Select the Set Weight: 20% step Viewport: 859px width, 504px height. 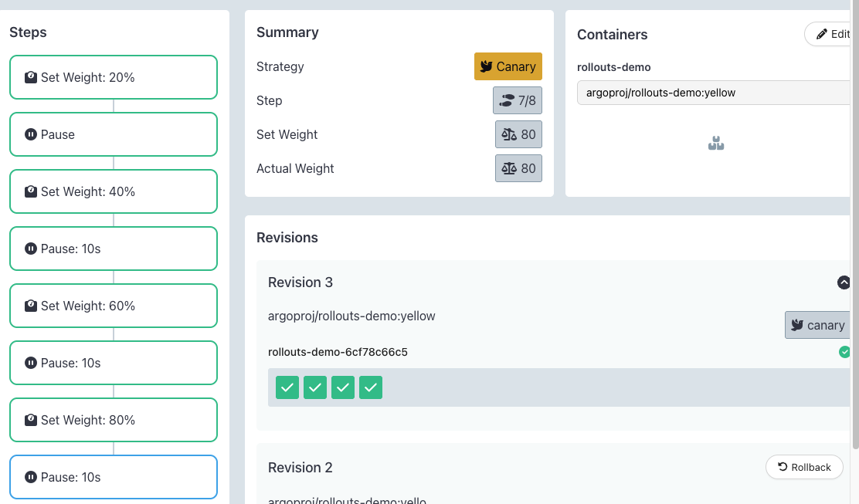114,77
